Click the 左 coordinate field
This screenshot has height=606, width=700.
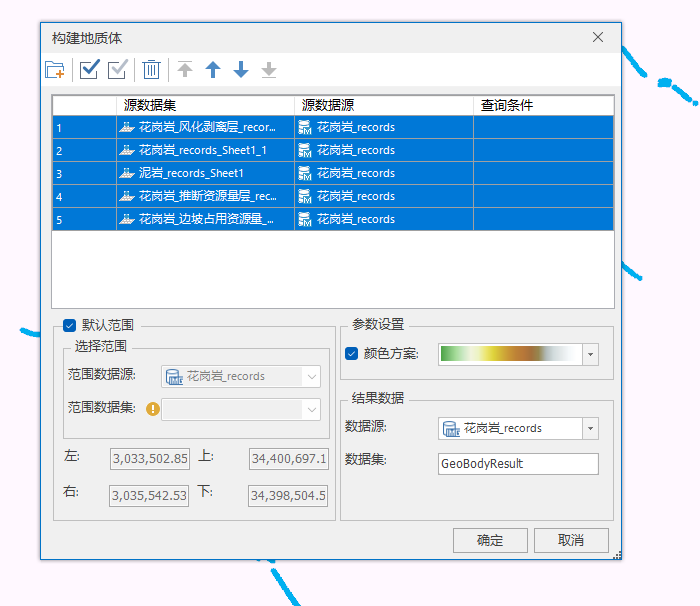tap(150, 459)
